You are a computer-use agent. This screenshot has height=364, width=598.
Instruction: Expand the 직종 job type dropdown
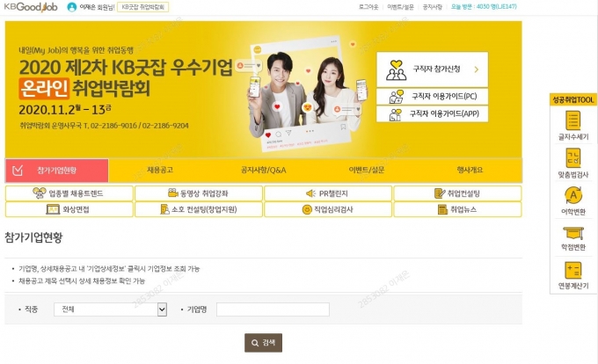pyautogui.click(x=162, y=309)
